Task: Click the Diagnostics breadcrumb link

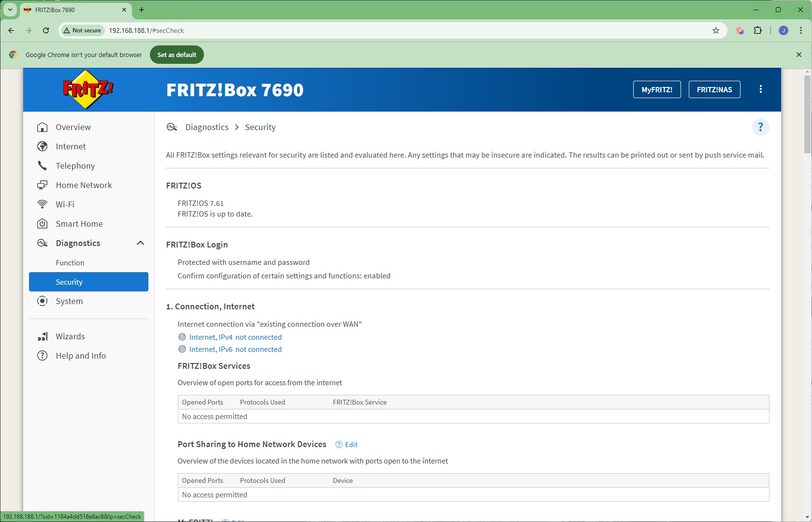Action: pos(207,127)
